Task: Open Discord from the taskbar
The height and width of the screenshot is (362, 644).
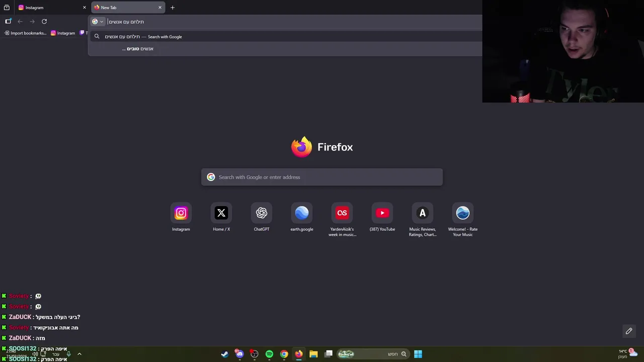Action: pyautogui.click(x=239, y=354)
